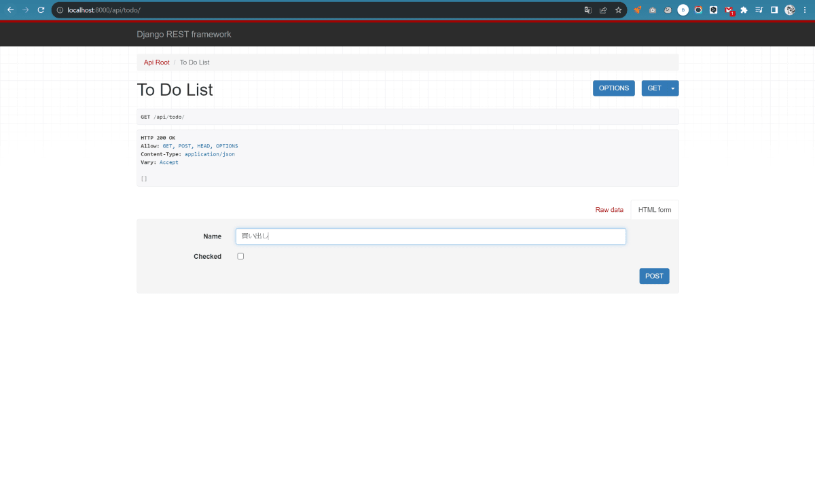Viewport: 815px width, 504px height.
Task: Click the browser forward arrow
Action: coord(26,10)
